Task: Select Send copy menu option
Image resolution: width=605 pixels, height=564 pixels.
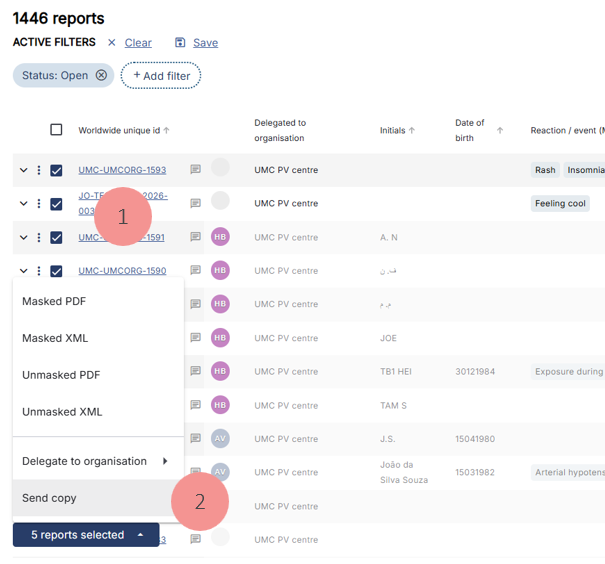Action: point(49,498)
